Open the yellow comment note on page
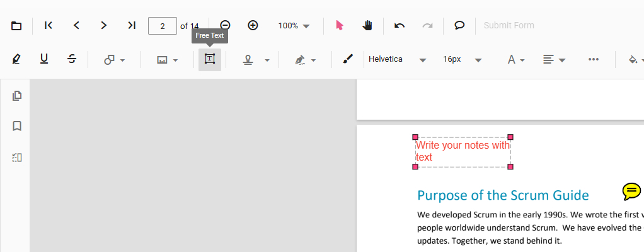This screenshot has height=252, width=644. click(x=631, y=191)
